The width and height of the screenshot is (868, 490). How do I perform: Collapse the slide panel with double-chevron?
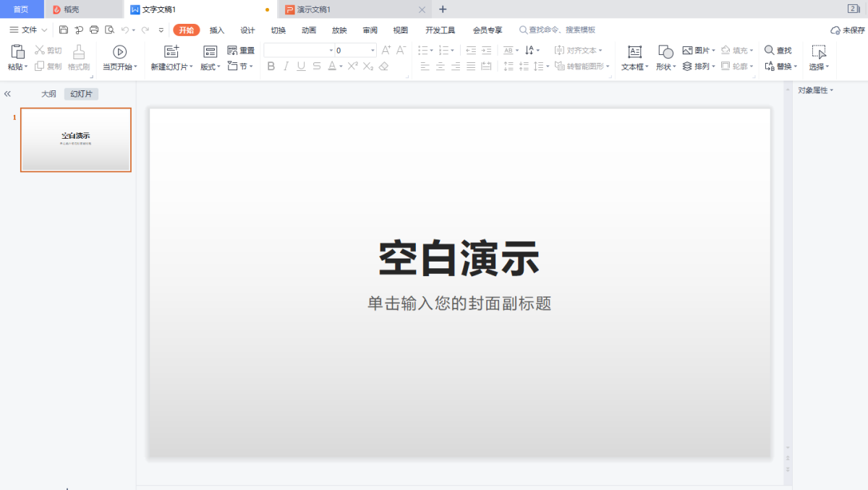[7, 94]
